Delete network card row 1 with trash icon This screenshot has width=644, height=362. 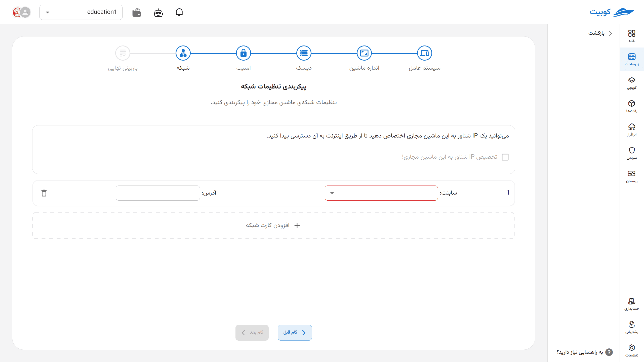44,193
